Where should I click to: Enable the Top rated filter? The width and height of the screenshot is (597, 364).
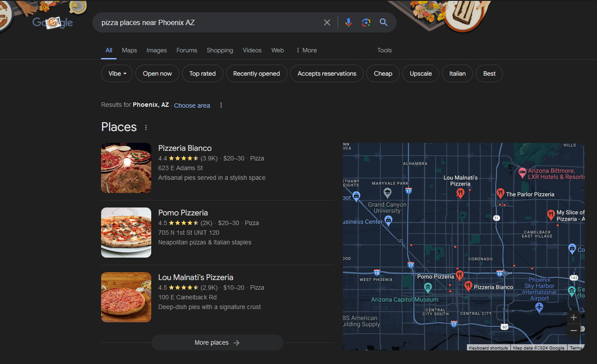tap(202, 73)
